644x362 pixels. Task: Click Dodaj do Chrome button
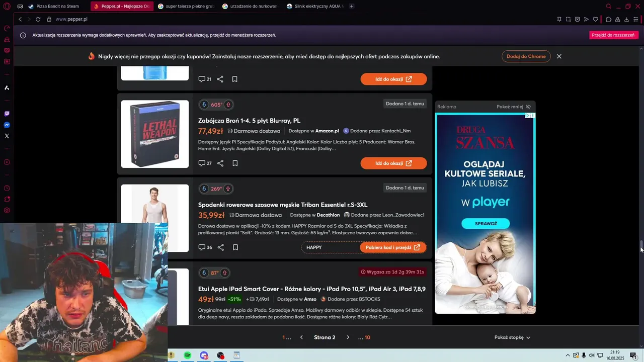coord(526,56)
